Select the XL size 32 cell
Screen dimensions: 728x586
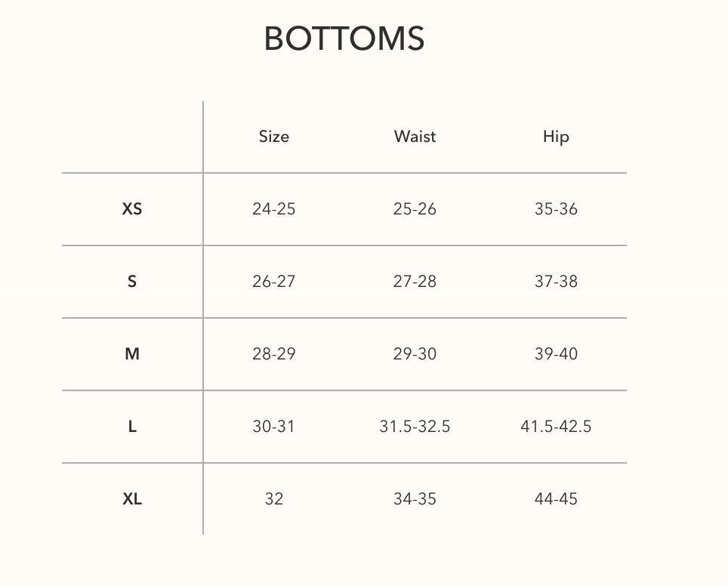point(274,498)
